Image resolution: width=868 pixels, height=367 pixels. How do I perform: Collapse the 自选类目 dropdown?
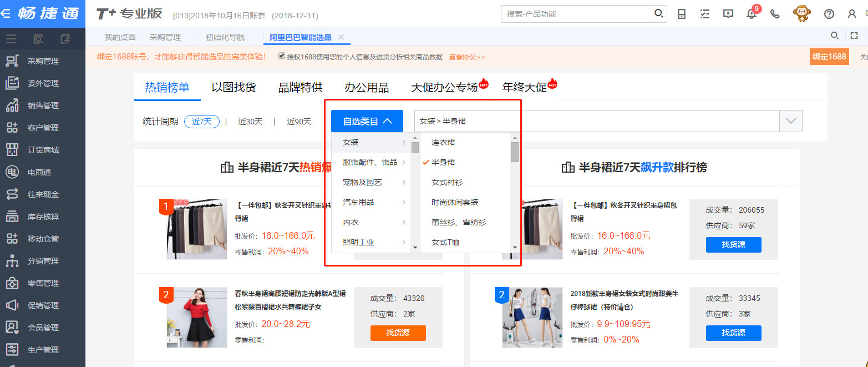pyautogui.click(x=367, y=121)
